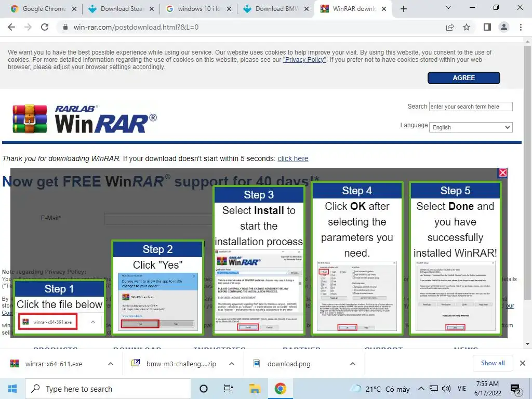
Task: Open the tab search dropdown arrow
Action: coord(448,7)
